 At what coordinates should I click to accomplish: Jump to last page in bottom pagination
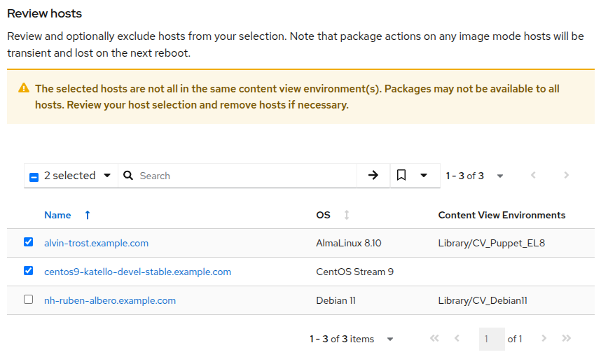point(567,338)
